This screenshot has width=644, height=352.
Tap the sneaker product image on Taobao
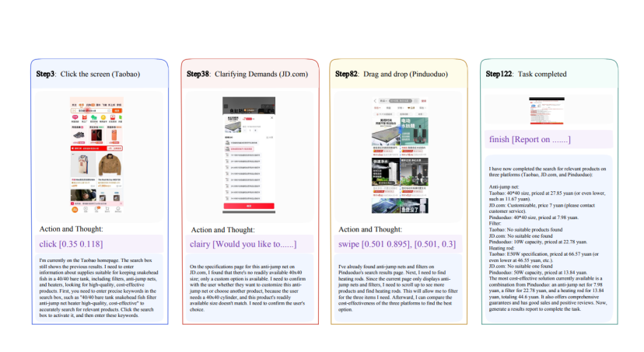78,137
